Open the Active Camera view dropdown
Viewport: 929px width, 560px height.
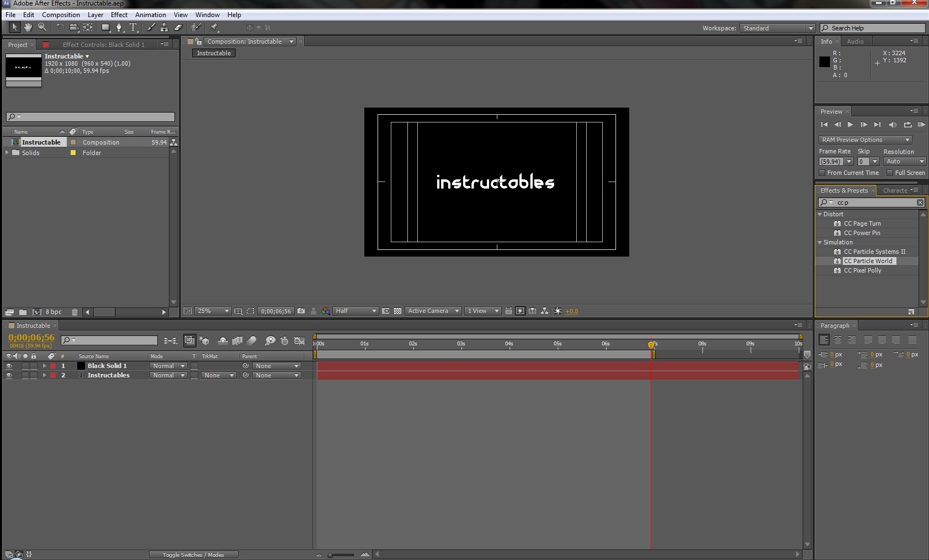(x=433, y=311)
